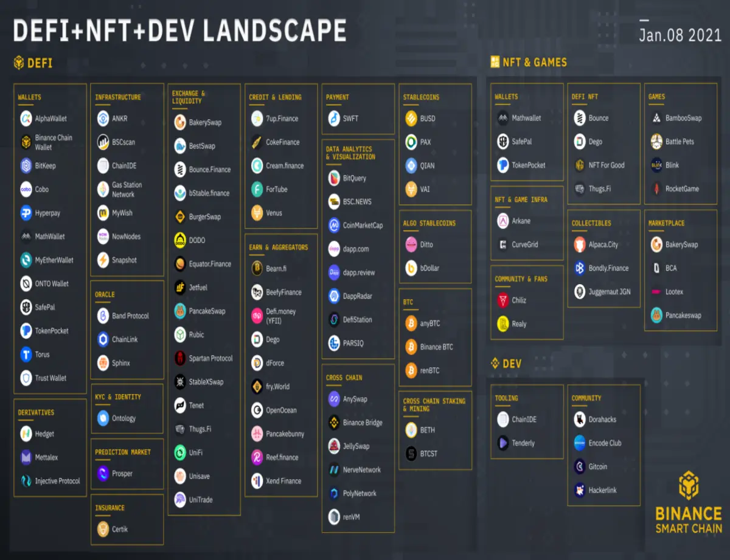Image resolution: width=730 pixels, height=560 pixels.
Task: Click the 'EARN & AGGREGATORS' category header
Action: [279, 247]
